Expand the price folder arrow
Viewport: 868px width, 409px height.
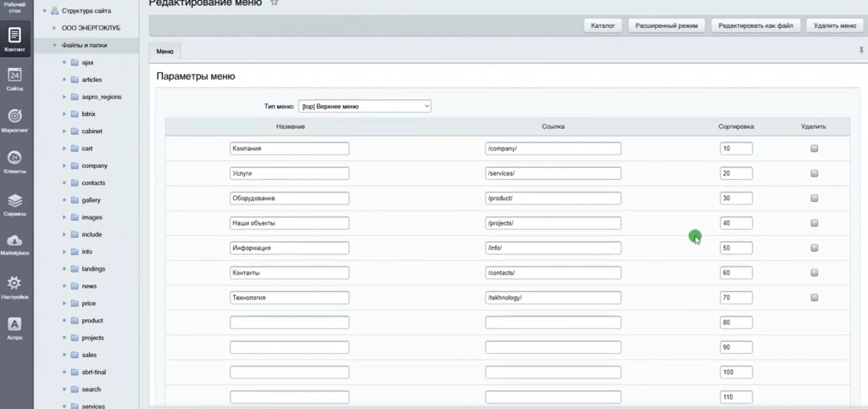point(64,303)
